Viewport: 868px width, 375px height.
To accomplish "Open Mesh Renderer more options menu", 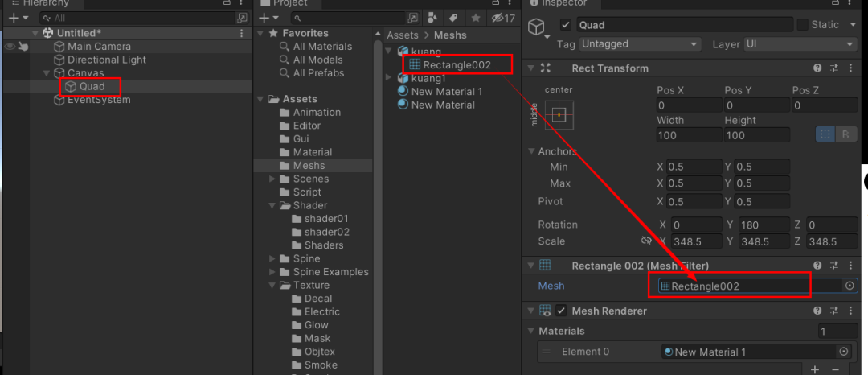I will point(851,311).
